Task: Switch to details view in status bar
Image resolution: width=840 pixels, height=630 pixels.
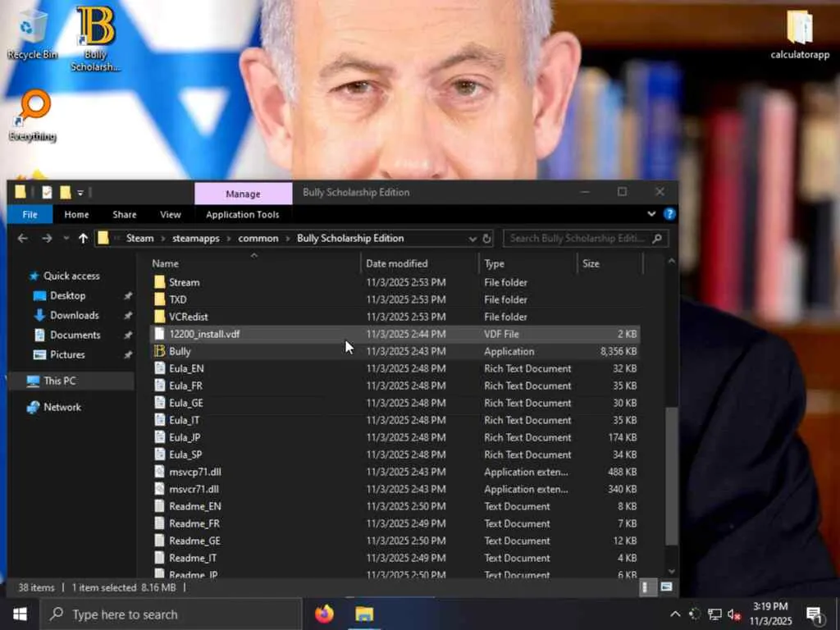Action: 648,587
